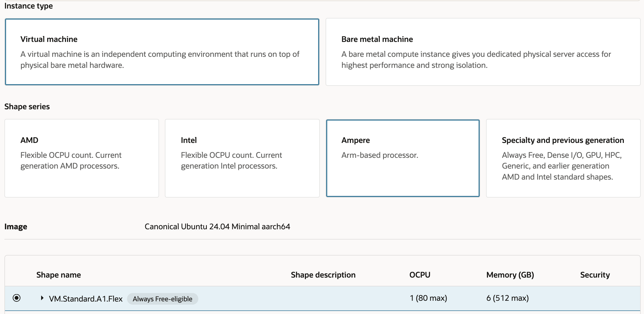Click the Image section label

16,227
